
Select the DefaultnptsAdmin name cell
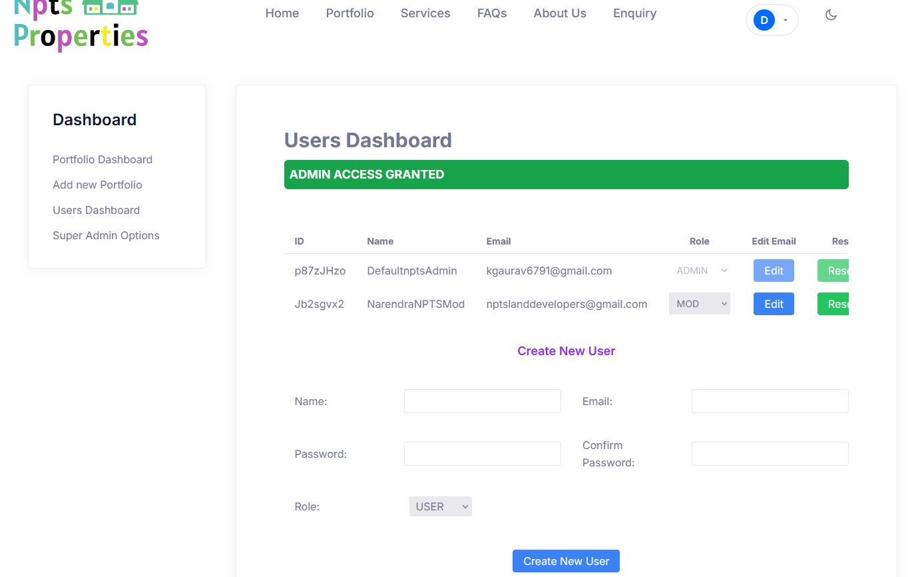click(x=412, y=271)
